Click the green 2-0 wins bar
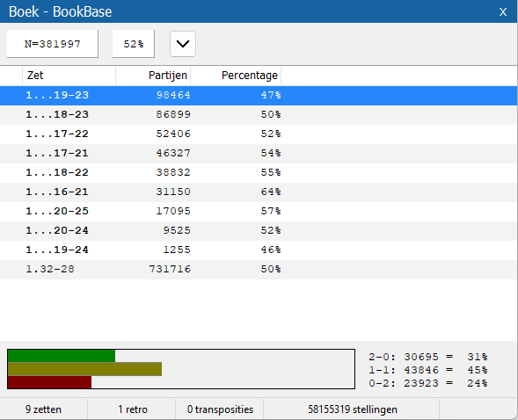The height and width of the screenshot is (420, 518). 62,356
